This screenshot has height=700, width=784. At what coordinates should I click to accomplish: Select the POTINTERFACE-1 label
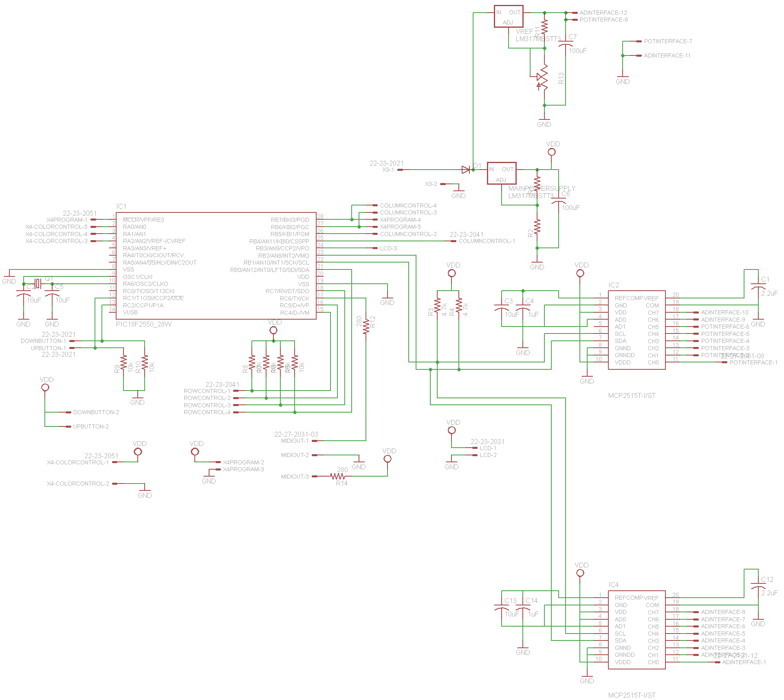tap(753, 362)
